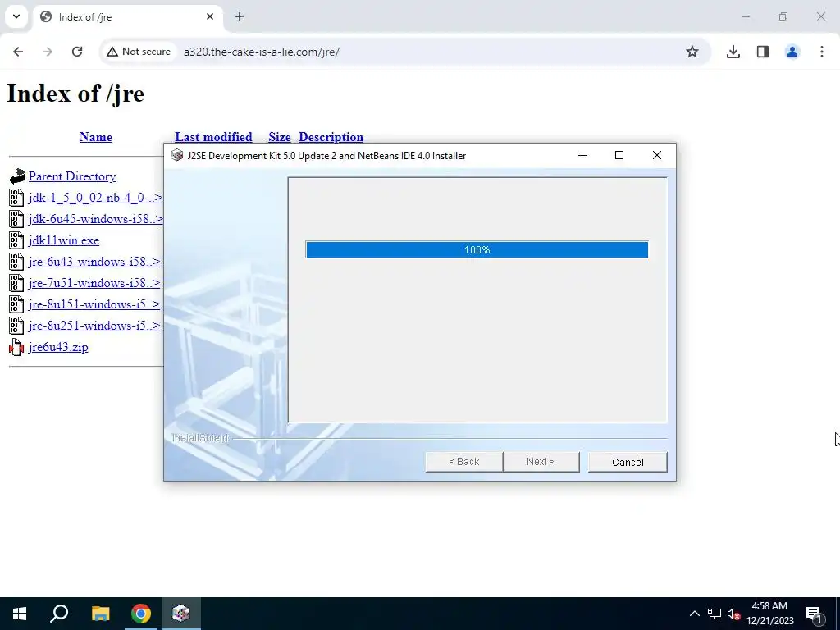
Task: Download jdk-6u45-windows file link
Action: tap(96, 219)
